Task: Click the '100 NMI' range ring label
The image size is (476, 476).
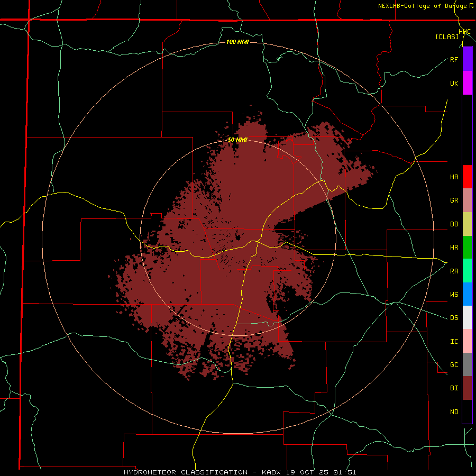Action: [x=237, y=42]
